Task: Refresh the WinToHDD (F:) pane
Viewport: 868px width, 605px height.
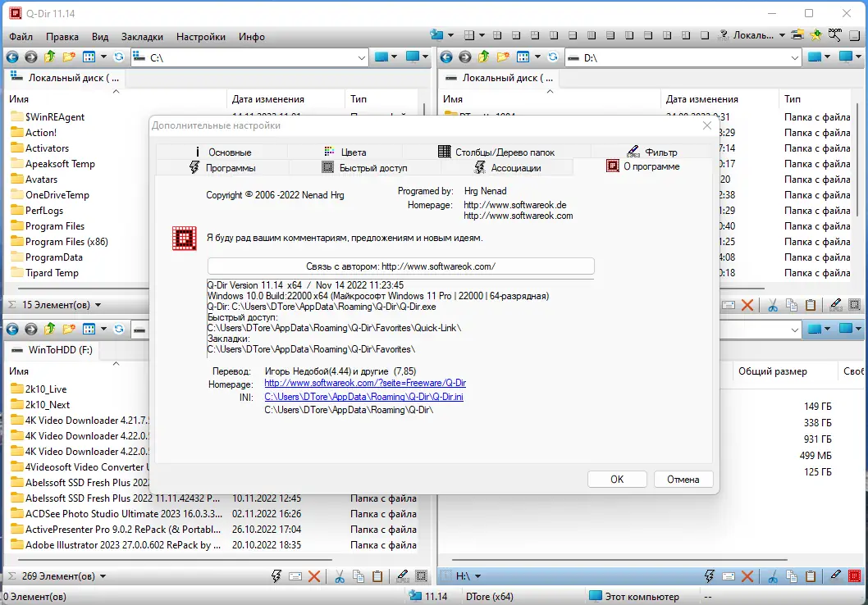Action: coord(119,329)
